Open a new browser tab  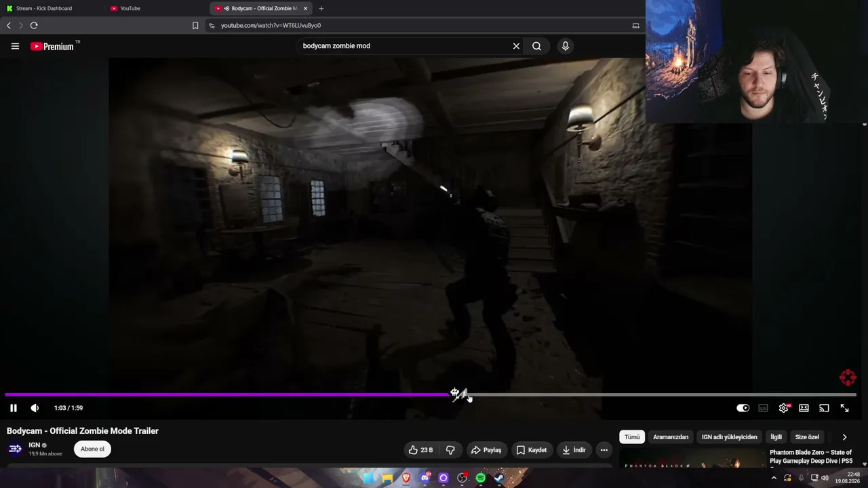coord(321,8)
